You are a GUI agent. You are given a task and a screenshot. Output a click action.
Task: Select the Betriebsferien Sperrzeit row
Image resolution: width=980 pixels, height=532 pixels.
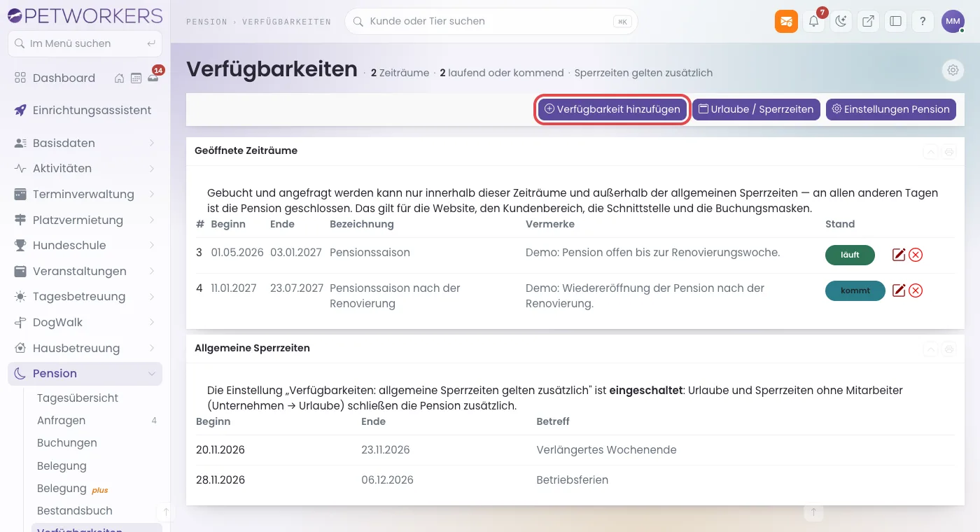pyautogui.click(x=575, y=479)
